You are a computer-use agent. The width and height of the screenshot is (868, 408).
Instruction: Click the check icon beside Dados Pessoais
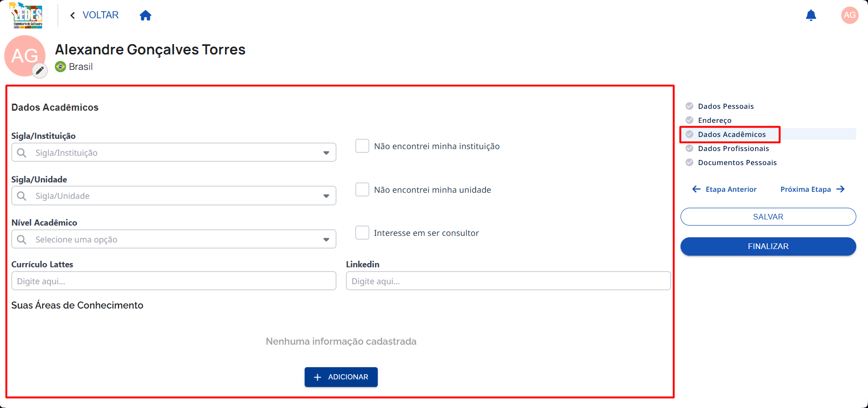[x=689, y=106]
